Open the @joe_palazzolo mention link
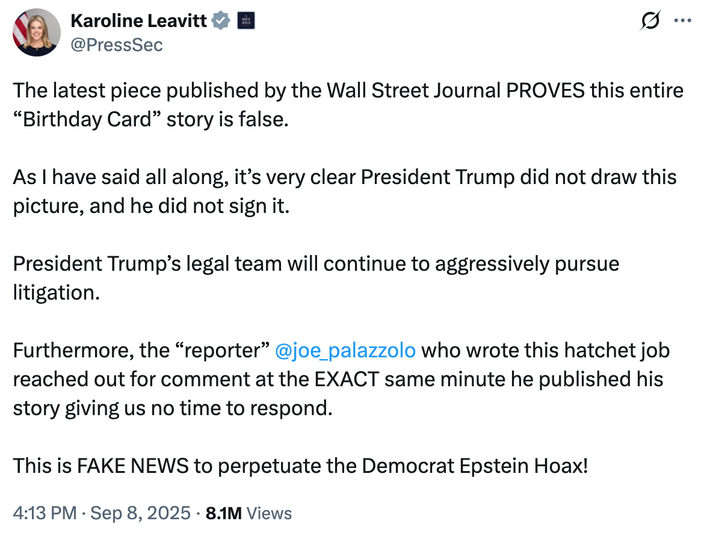 345,351
